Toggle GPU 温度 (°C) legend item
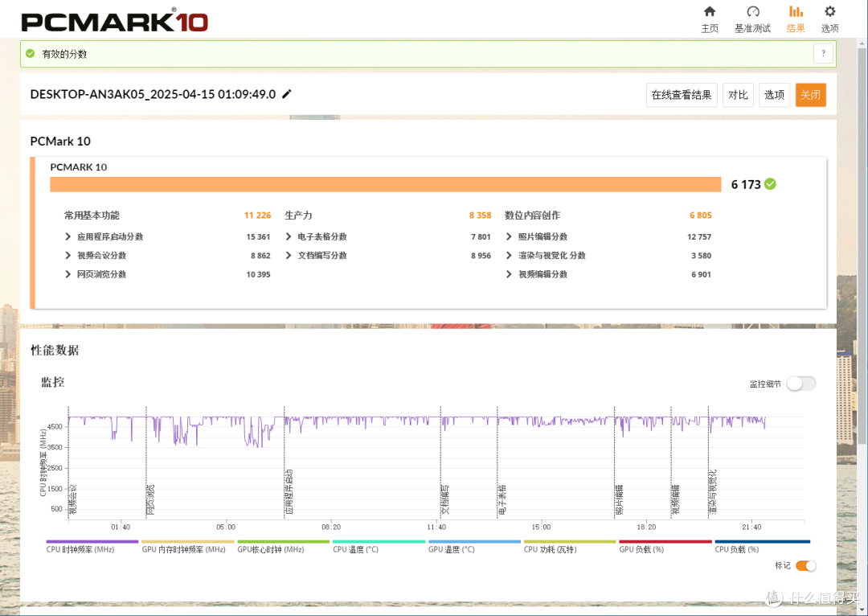The width and height of the screenshot is (868, 616). point(474,546)
